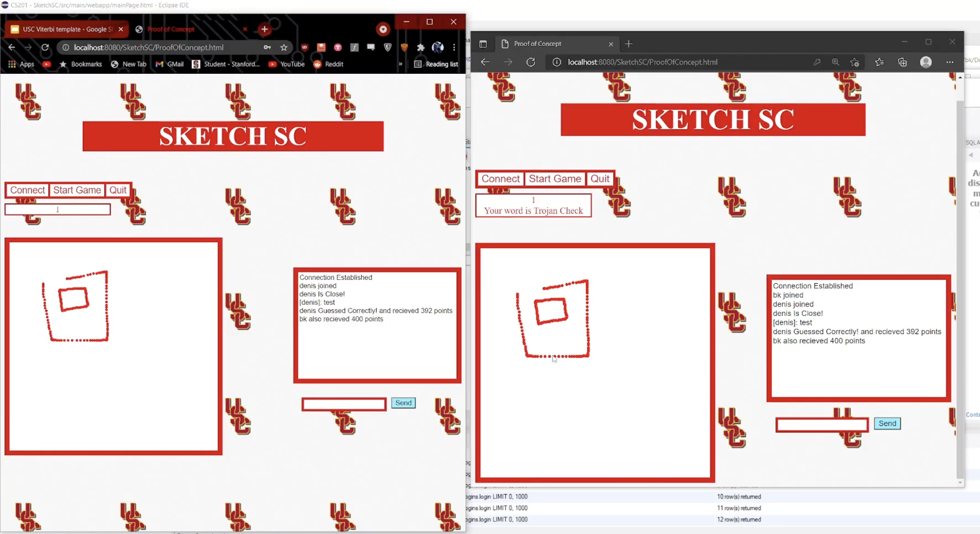Bookmark page with Chrome star icon
Screen dimensions: 980x534
pyautogui.click(x=284, y=48)
